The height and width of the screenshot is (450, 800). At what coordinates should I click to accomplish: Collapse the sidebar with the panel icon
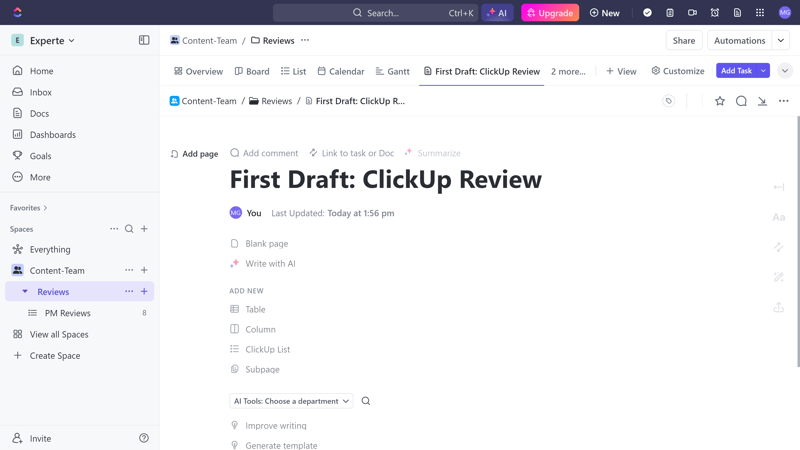point(144,40)
